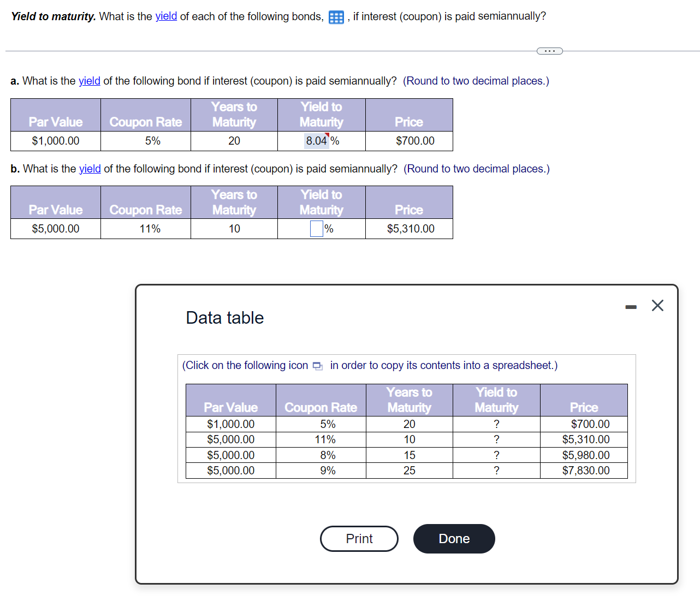Click the Data table heading
This screenshot has width=700, height=601.
click(224, 318)
